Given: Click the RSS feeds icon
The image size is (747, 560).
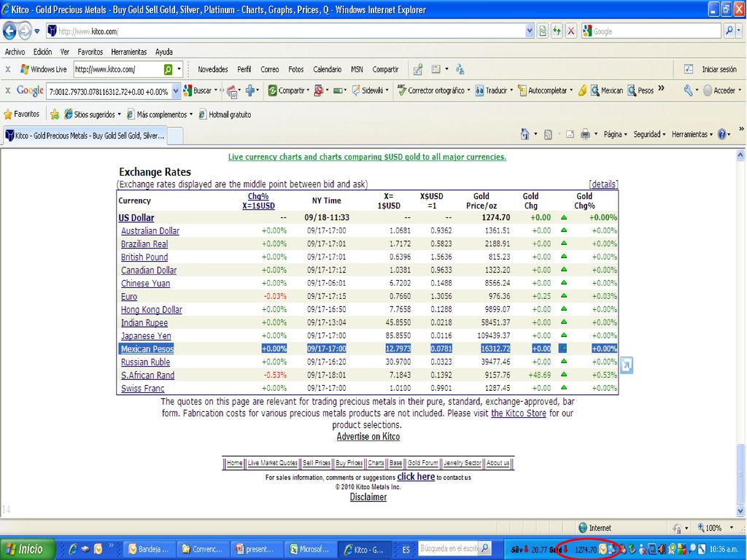Looking at the screenshot, I should point(548,135).
